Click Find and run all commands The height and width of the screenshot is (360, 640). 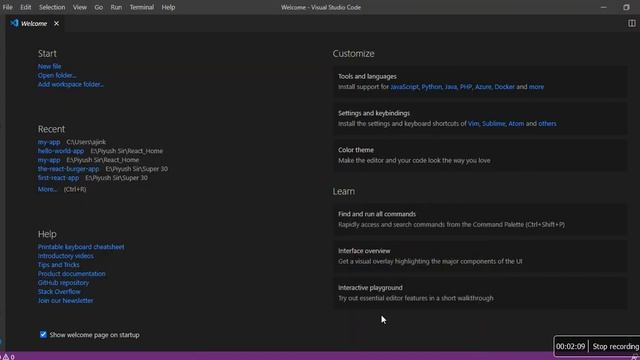tap(480, 219)
